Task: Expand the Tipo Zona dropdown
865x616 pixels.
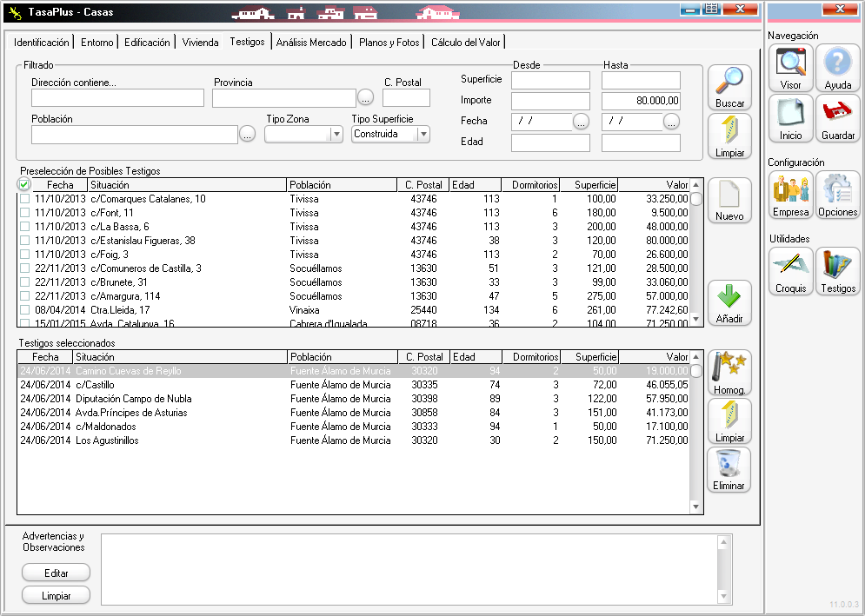Action: tap(336, 135)
